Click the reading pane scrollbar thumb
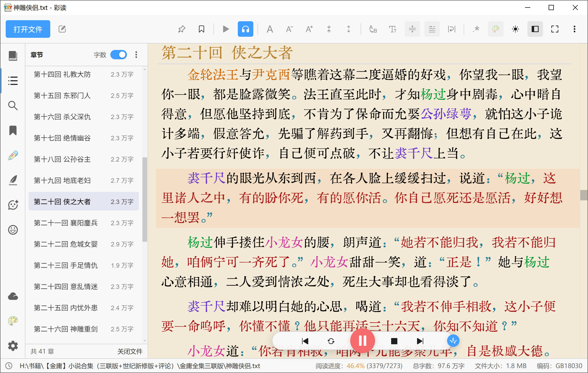This screenshot has height=373, width=588. point(584,195)
